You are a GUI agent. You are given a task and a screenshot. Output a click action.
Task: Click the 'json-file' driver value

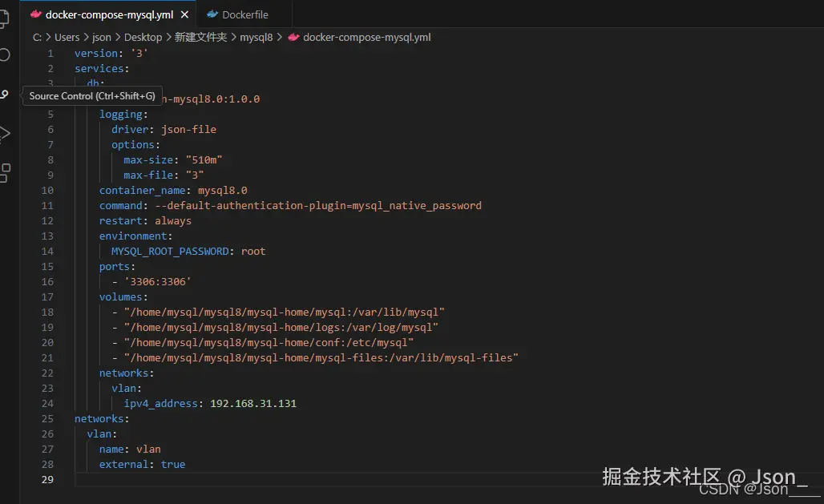pyautogui.click(x=188, y=129)
